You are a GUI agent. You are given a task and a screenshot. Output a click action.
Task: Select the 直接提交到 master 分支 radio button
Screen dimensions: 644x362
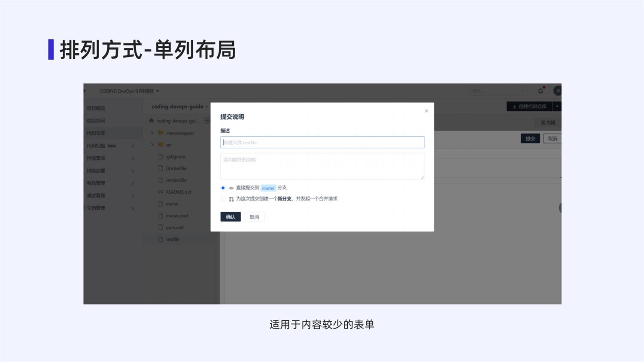[223, 188]
